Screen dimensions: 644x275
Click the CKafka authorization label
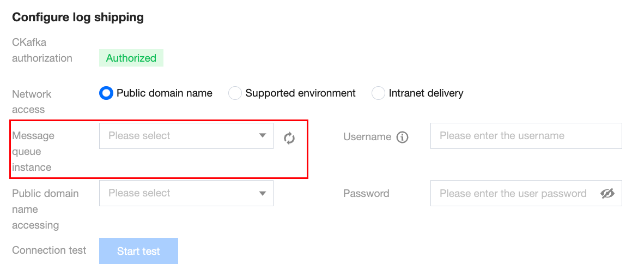click(x=42, y=50)
